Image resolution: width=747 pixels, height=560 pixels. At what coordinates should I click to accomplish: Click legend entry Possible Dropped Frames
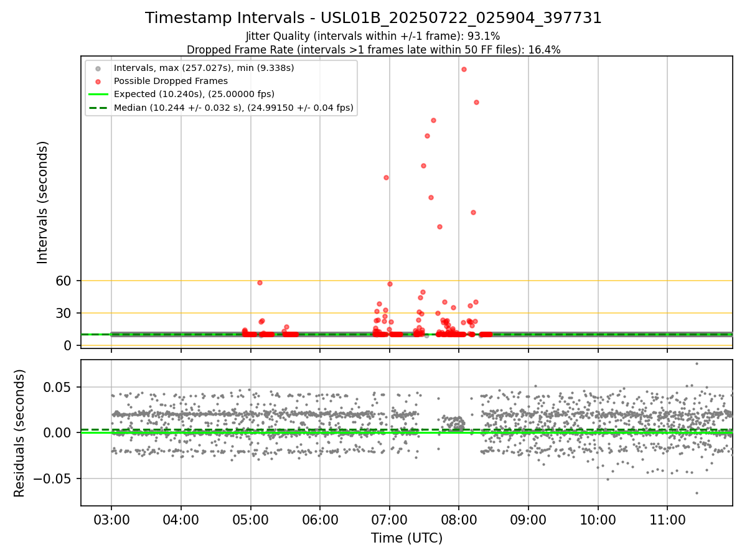pyautogui.click(x=171, y=81)
